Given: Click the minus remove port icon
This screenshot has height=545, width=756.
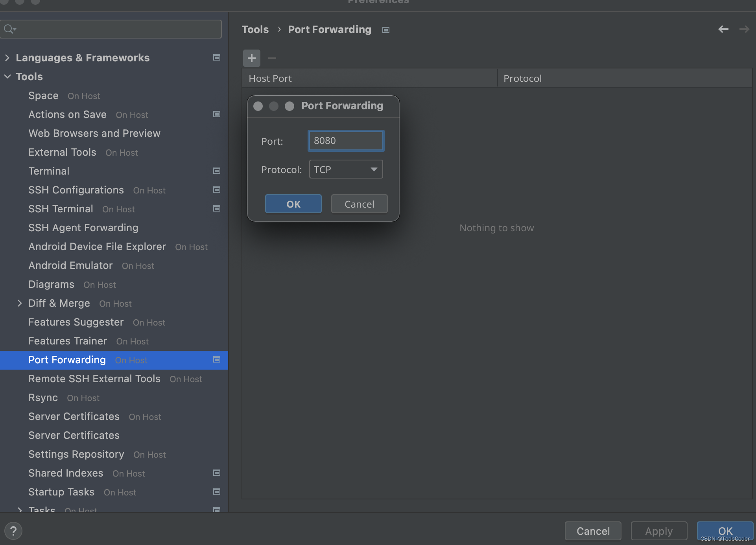Looking at the screenshot, I should pos(272,58).
